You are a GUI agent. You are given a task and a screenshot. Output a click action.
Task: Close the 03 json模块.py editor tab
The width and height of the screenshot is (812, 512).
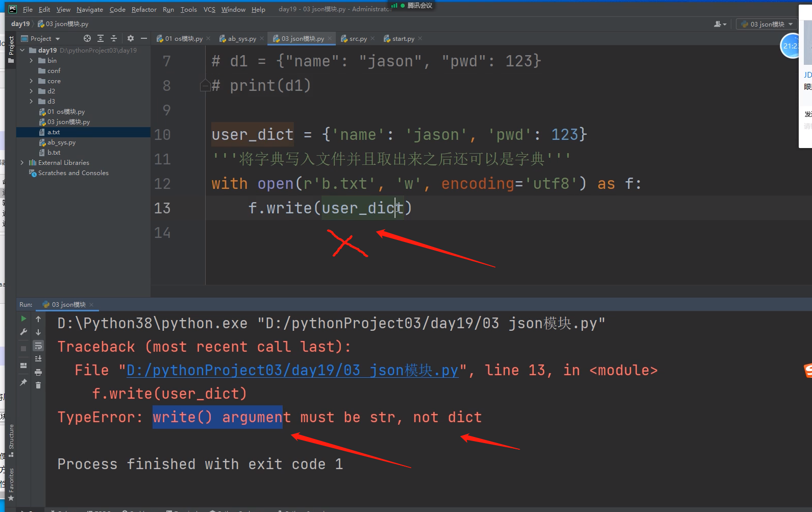tap(330, 38)
